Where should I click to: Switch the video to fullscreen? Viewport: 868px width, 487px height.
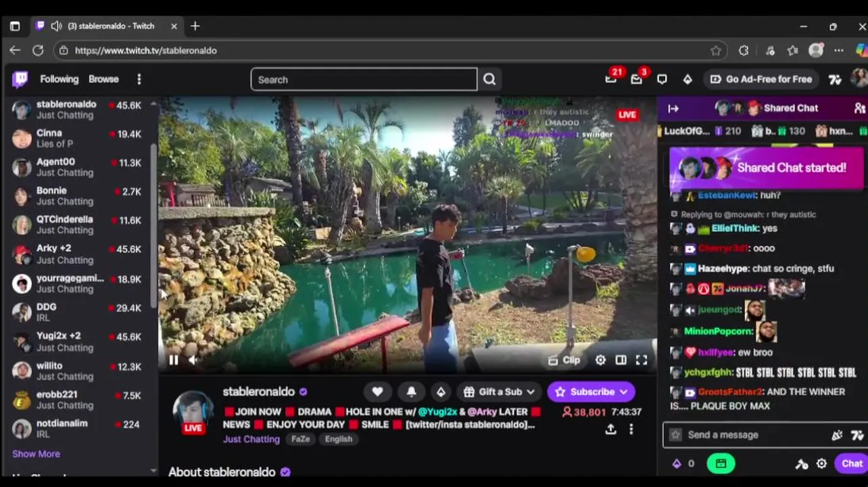click(641, 360)
